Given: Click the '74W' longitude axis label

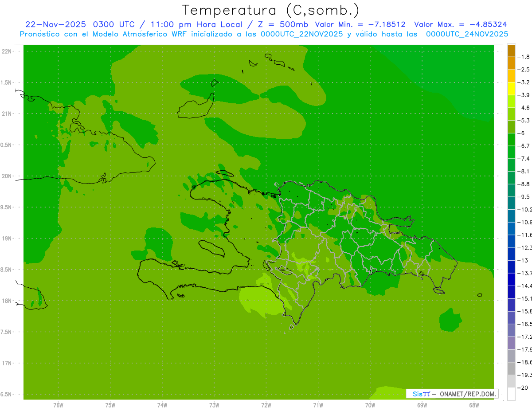Looking at the screenshot, I should tap(162, 405).
